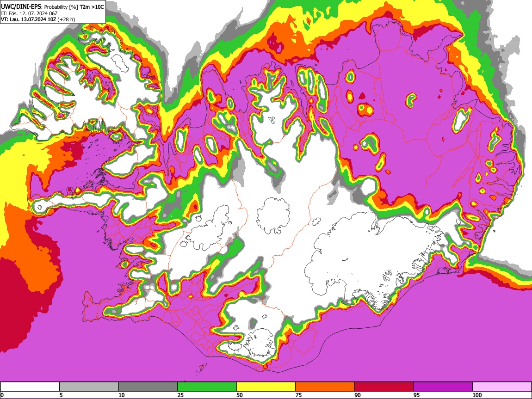Click the dark gray 10-25 legend swatch
The height and width of the screenshot is (399, 532).
[148, 387]
